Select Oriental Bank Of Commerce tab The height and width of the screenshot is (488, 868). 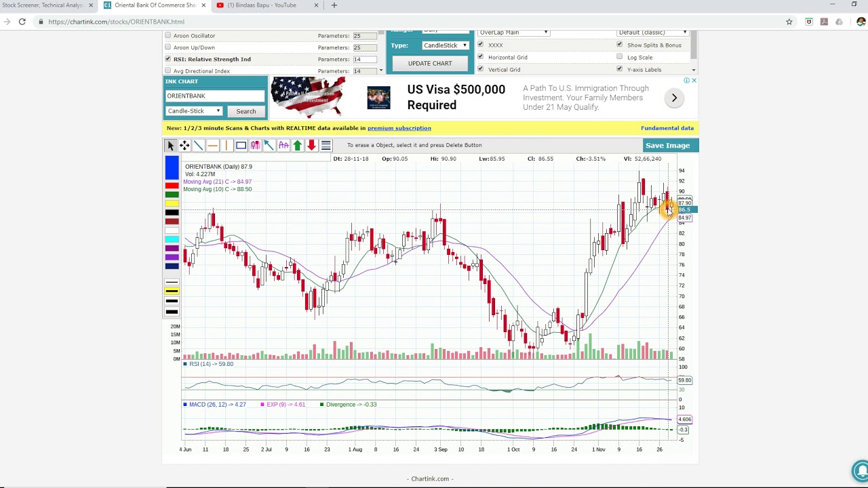click(155, 5)
